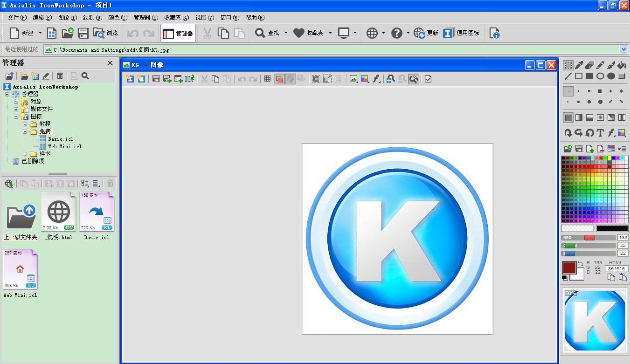Select the radial gradient mode button
Screen dimensions: 630x364
600,117
